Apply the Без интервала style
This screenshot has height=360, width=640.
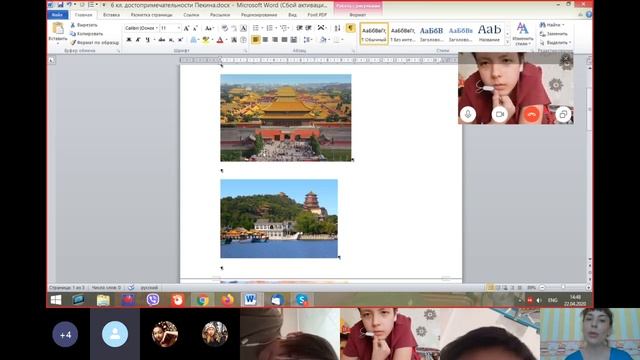(x=402, y=34)
